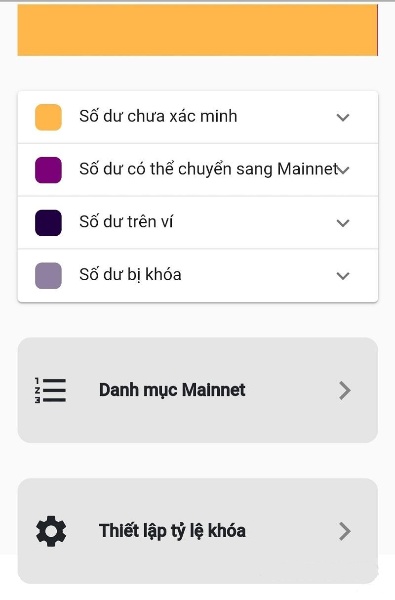Select the Số dư trên ví label
The height and width of the screenshot is (600, 395).
(126, 222)
